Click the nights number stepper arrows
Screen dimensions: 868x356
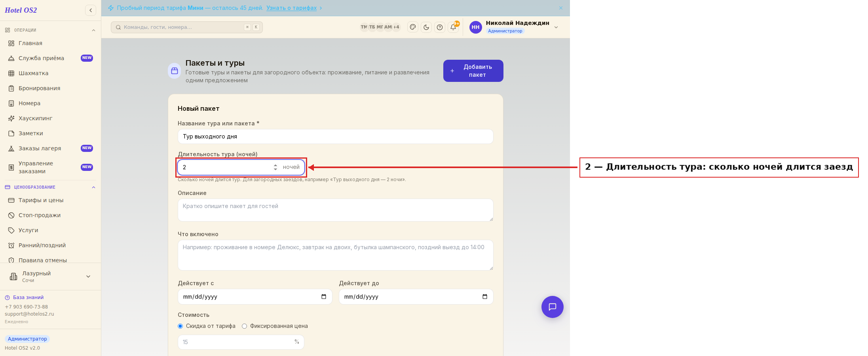(x=275, y=167)
